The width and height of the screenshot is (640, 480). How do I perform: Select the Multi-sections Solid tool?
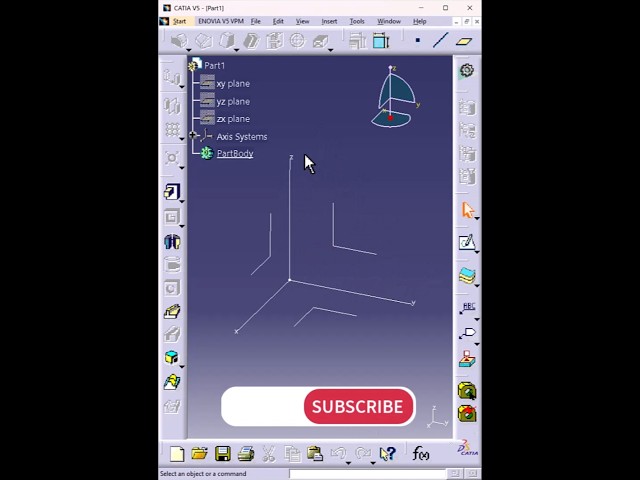coord(172,382)
